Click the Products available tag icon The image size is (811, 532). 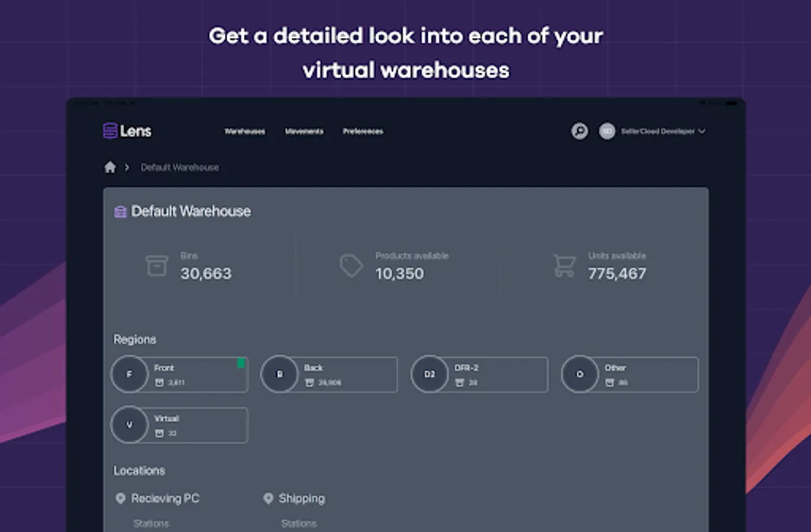point(351,265)
